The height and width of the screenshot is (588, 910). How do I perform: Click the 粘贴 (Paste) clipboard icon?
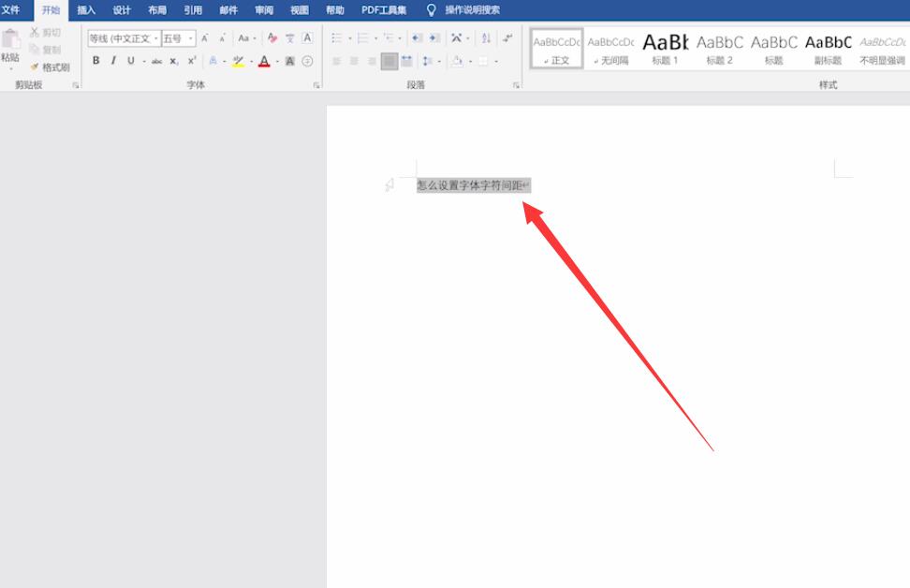[10, 38]
